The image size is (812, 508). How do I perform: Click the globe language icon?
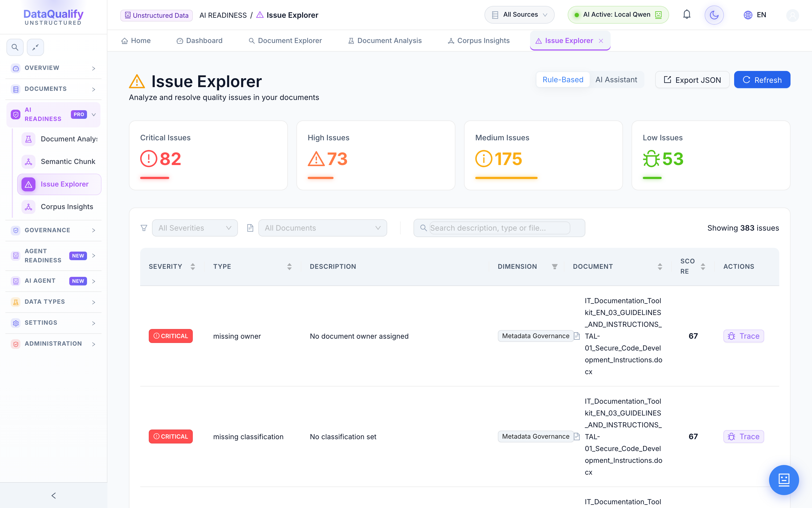tap(748, 15)
